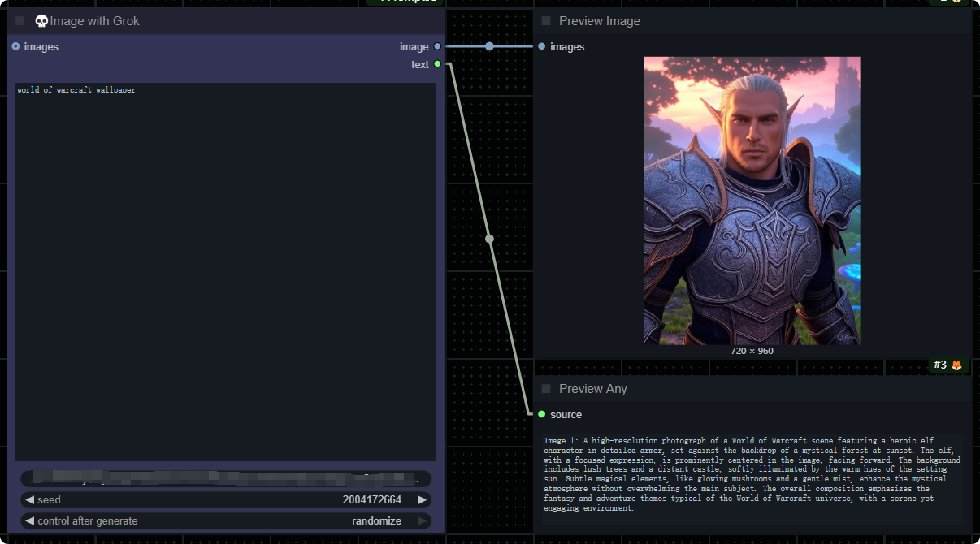The image size is (980, 544).
Task: Click the generated elf warrior preview image
Action: point(752,201)
